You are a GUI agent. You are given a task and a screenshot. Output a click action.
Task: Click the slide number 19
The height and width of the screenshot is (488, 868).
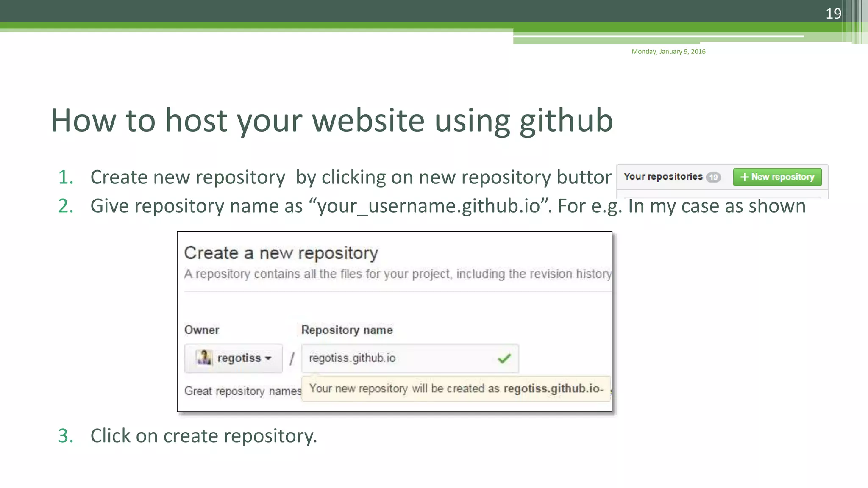[x=833, y=14]
